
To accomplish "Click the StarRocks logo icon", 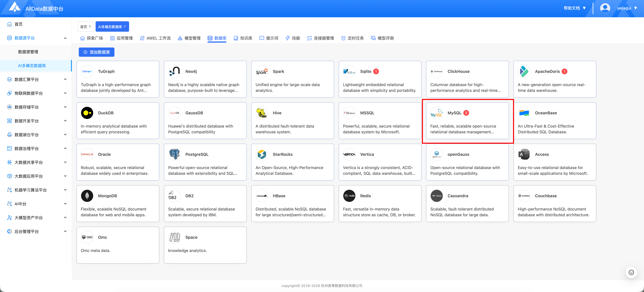I will coord(262,154).
